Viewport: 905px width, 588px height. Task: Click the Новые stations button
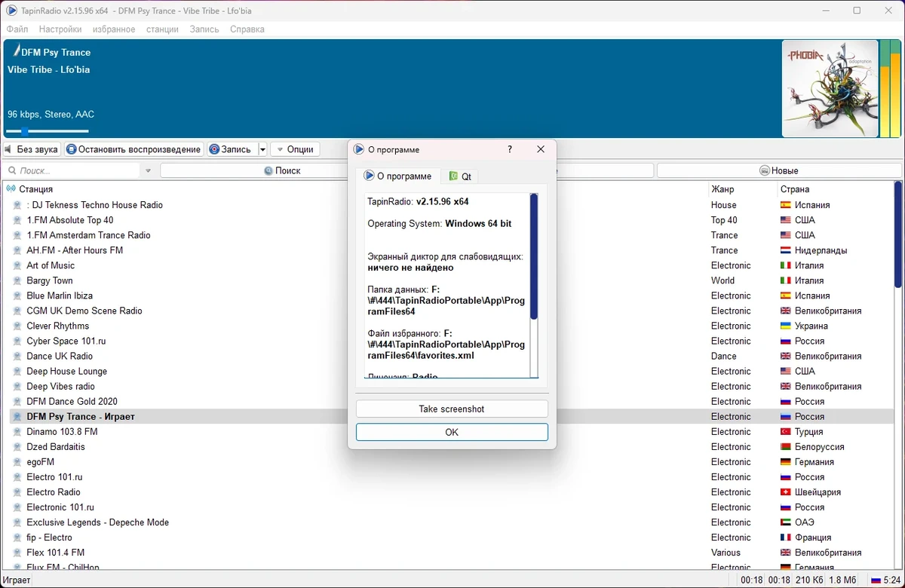[x=779, y=171]
